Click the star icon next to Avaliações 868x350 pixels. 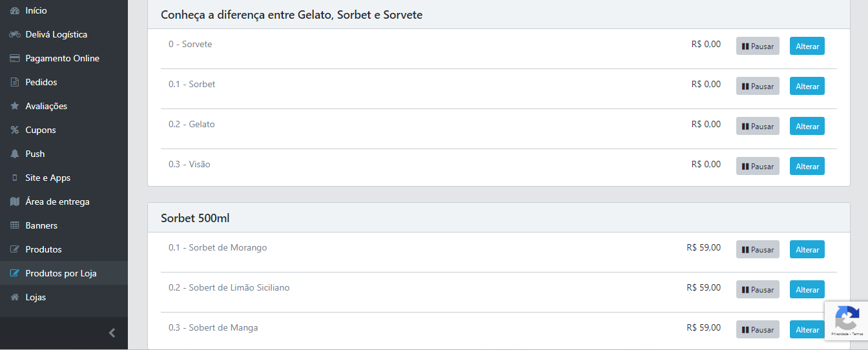(x=15, y=106)
